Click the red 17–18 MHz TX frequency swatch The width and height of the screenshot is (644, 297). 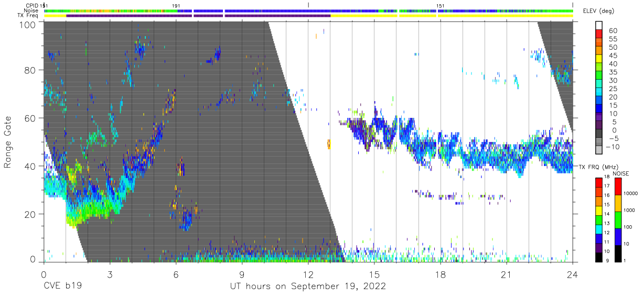[598, 182]
